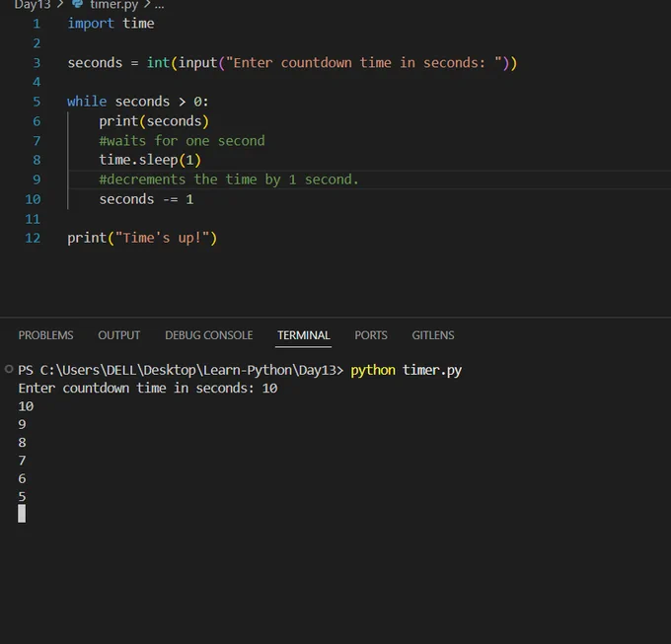Click the "Time's up!" string on line 12

point(162,239)
